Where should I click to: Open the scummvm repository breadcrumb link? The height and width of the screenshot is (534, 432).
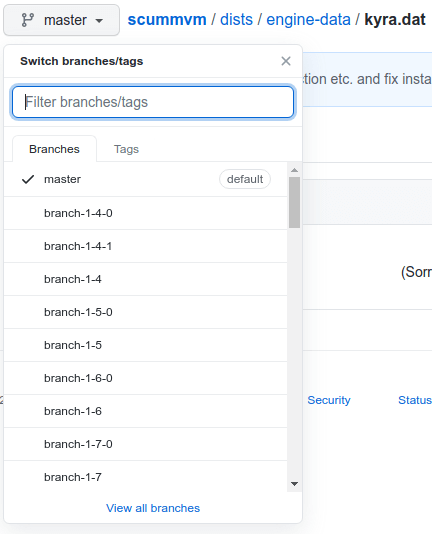pos(167,20)
